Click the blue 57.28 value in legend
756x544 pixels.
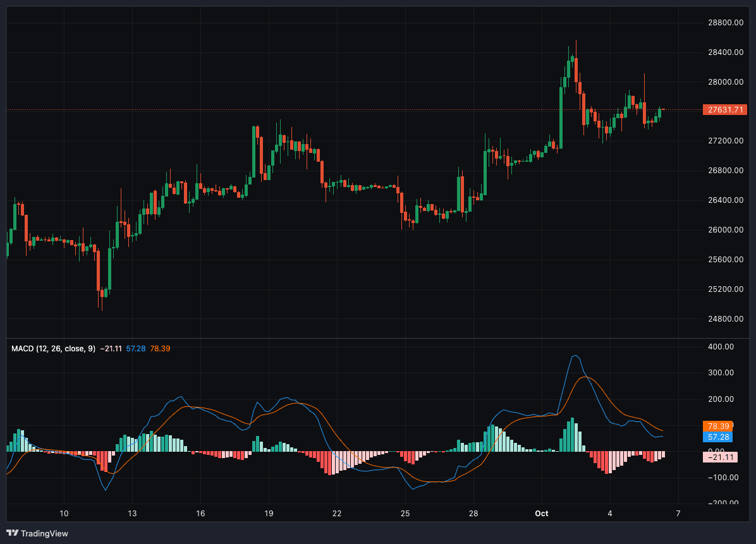[136, 348]
